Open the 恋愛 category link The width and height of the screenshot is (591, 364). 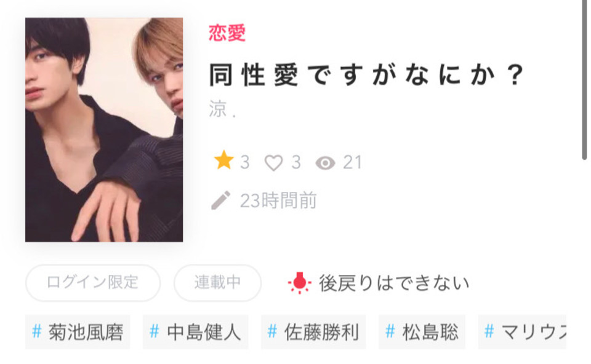(x=227, y=33)
